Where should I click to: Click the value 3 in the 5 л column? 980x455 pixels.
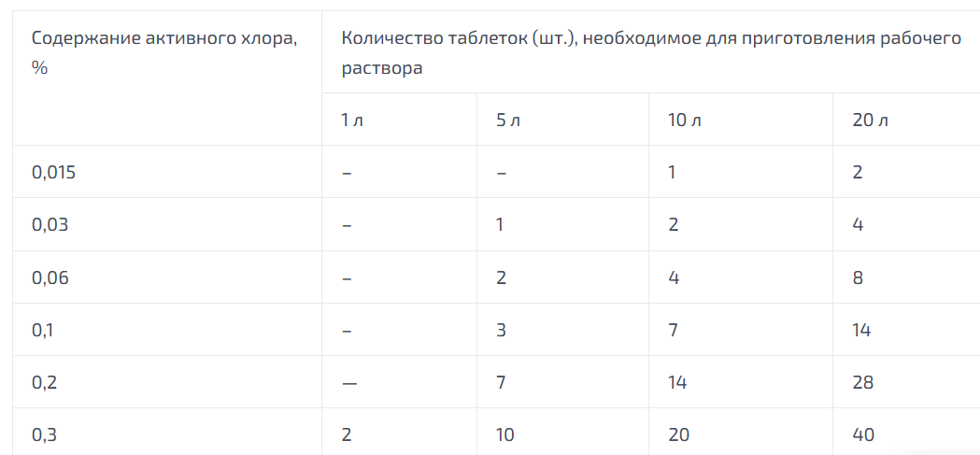point(502,330)
